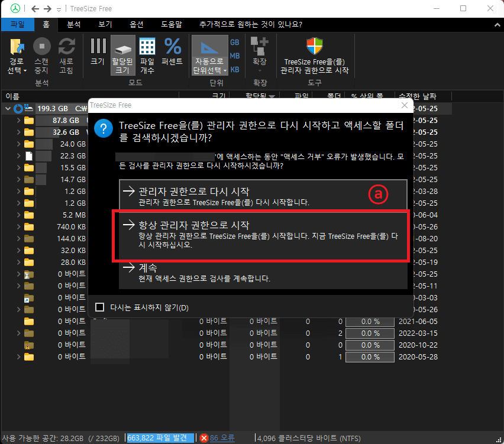The height and width of the screenshot is (444, 504).
Task: Check 다시는 표시하지 않기 checkbox
Action: click(x=99, y=307)
